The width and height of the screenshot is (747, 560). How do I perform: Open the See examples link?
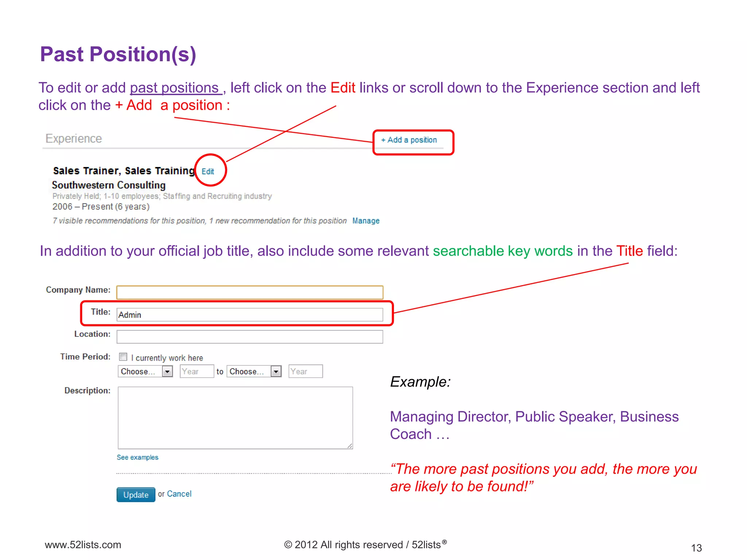[138, 457]
